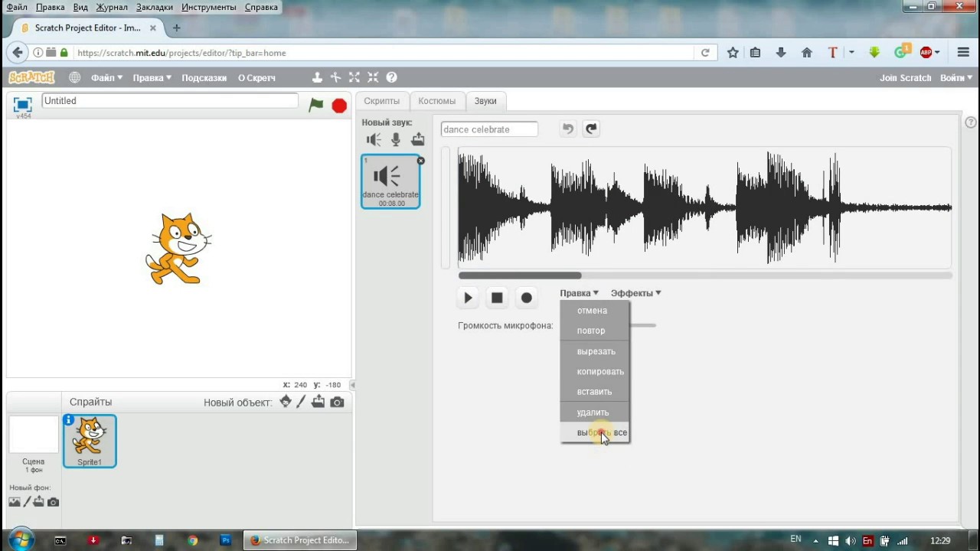Take new backdrop photo from camera
The width and height of the screenshot is (980, 551).
click(x=53, y=502)
